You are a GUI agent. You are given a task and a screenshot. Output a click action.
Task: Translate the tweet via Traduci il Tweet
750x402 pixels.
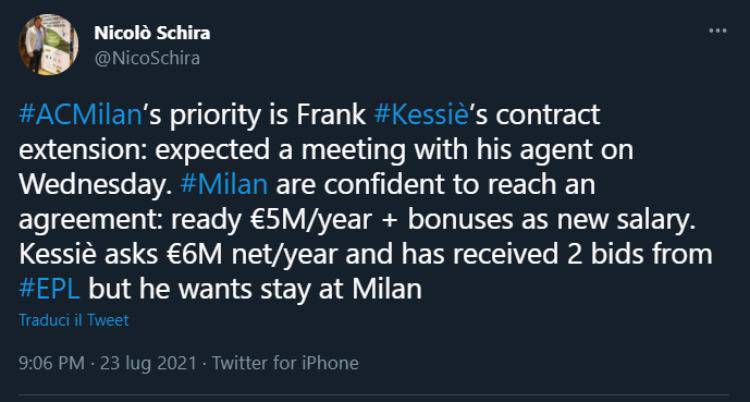click(74, 321)
